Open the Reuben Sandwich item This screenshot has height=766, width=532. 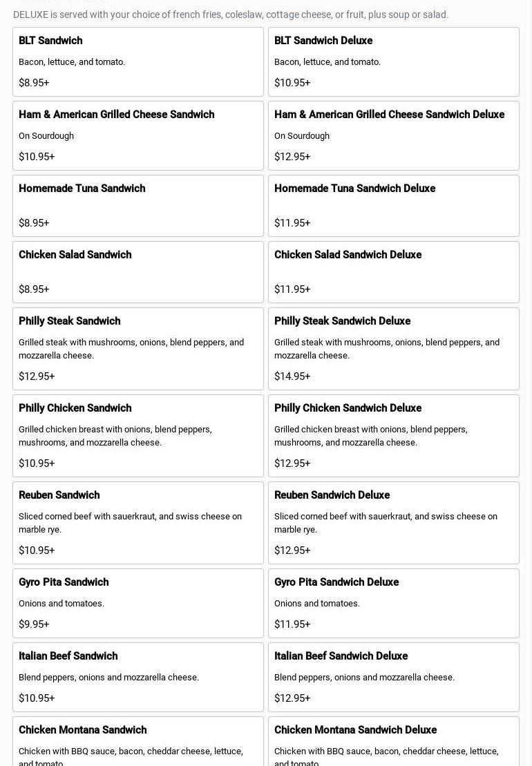138,522
